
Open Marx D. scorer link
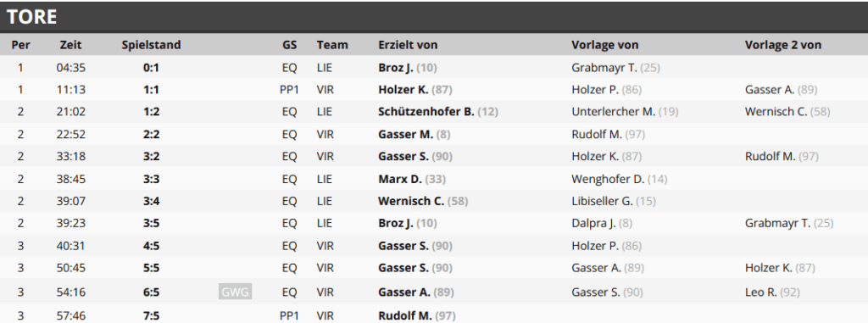[x=400, y=179]
